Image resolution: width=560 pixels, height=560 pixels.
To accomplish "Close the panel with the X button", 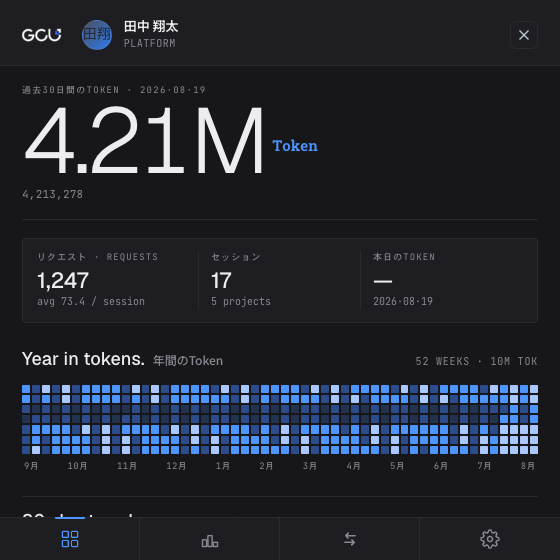I will [524, 35].
